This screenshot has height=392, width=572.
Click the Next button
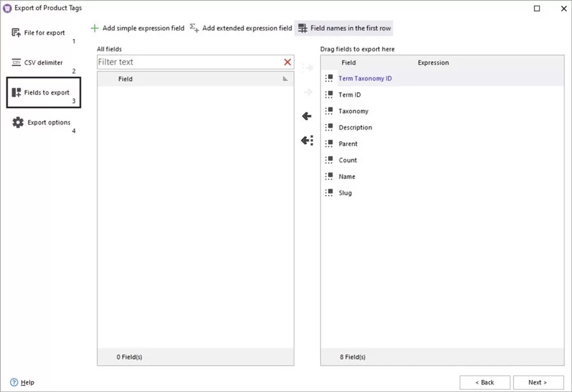coord(538,382)
